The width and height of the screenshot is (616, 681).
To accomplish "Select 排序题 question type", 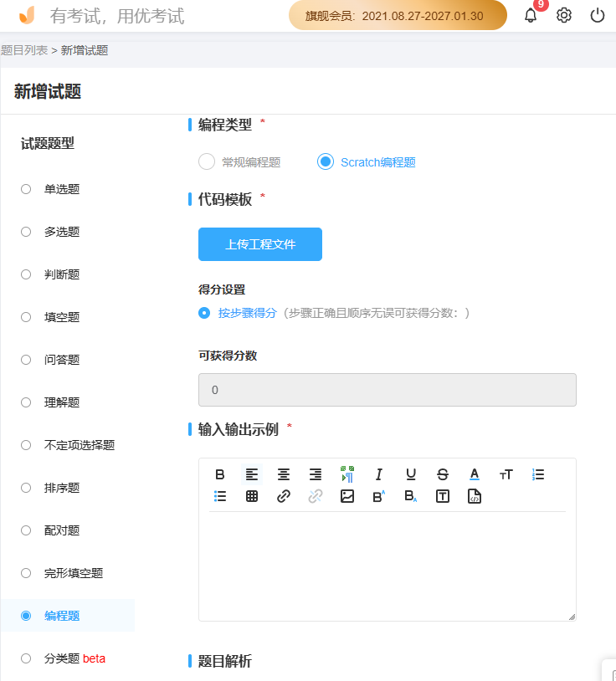I will click(50, 488).
